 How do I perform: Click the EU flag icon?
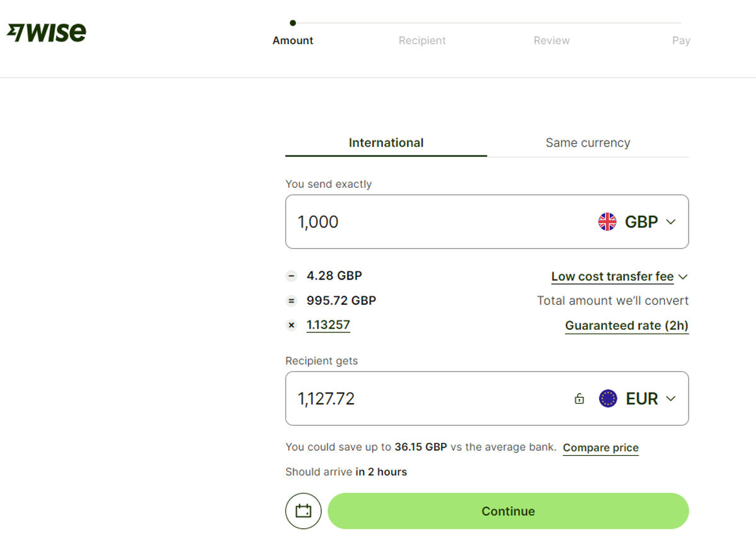[x=608, y=399]
